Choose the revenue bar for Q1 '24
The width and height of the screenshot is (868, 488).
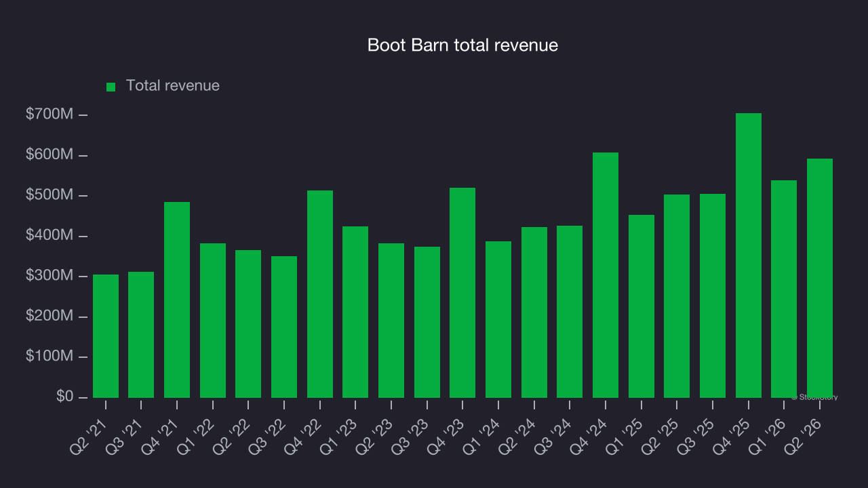pos(498,319)
